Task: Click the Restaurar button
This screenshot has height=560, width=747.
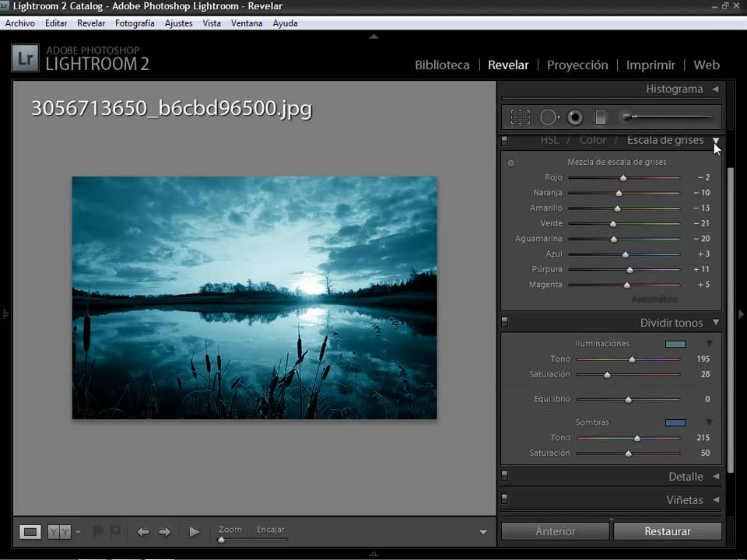Action: point(667,531)
